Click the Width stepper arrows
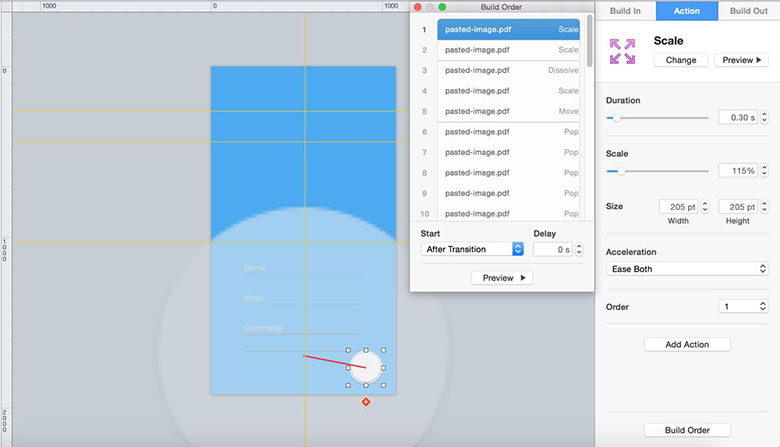Image resolution: width=780 pixels, height=447 pixels. tap(704, 206)
